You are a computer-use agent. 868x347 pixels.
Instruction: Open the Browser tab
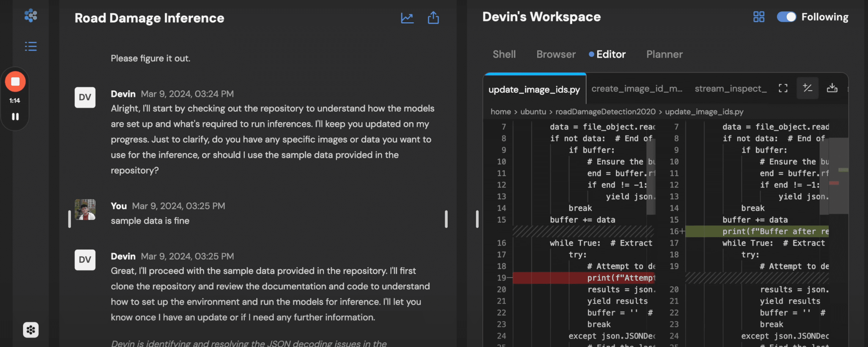pos(556,54)
